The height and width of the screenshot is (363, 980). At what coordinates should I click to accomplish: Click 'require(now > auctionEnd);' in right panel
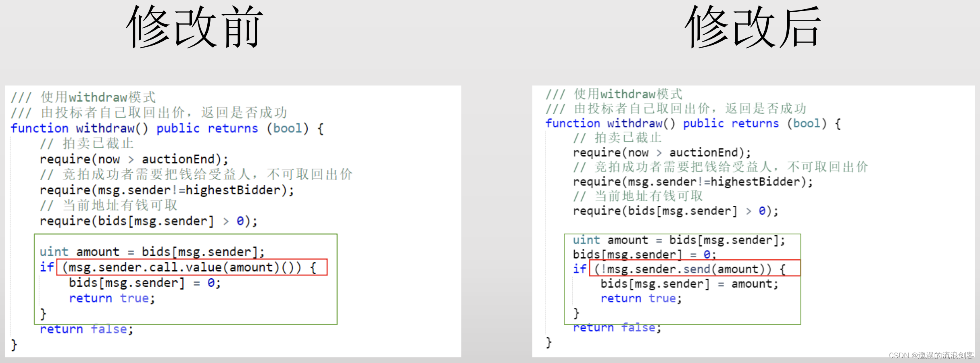point(662,152)
